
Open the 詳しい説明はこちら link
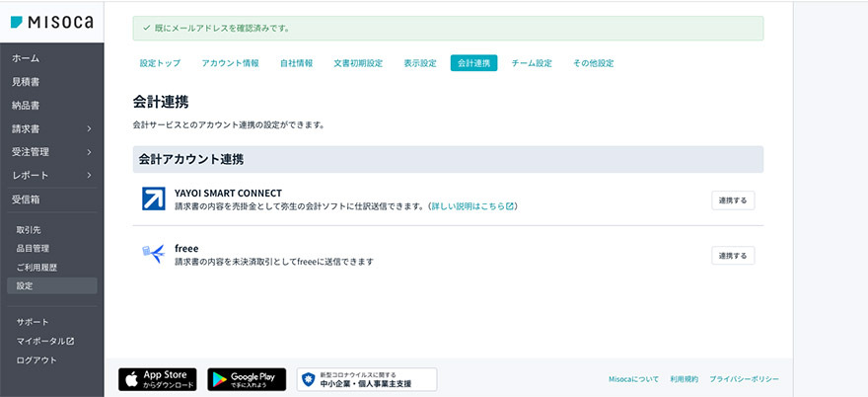point(472,206)
